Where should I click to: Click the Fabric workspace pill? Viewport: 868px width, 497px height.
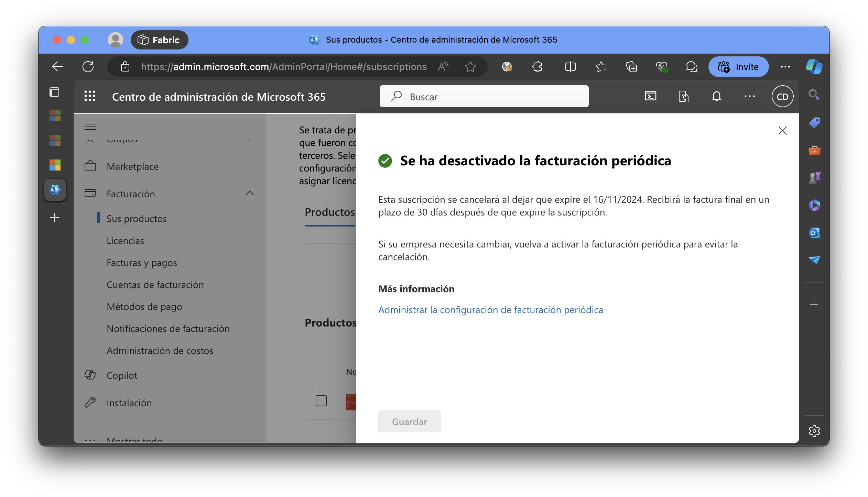[x=159, y=40]
